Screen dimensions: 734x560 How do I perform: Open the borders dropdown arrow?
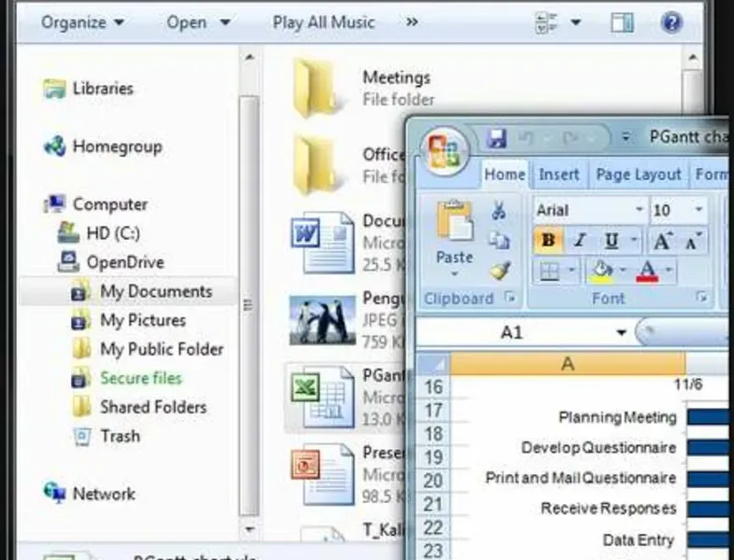572,270
